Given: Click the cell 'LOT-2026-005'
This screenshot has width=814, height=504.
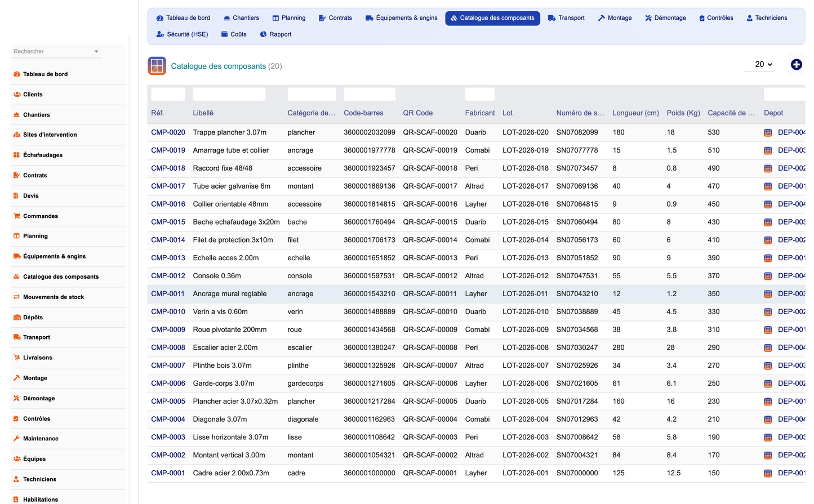Looking at the screenshot, I should (x=525, y=402).
